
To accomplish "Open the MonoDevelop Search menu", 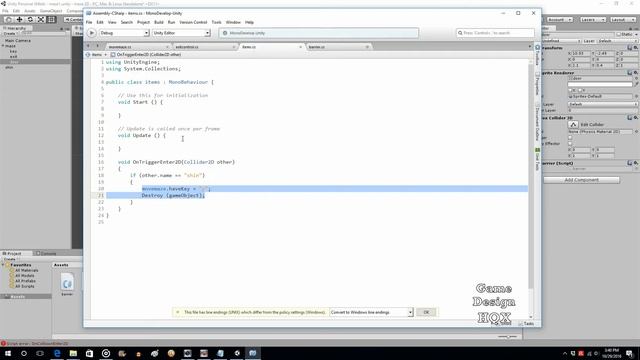I will coord(127,22).
